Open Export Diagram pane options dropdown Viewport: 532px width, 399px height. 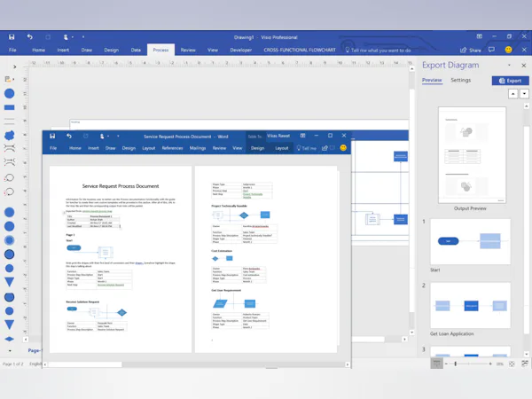pos(509,65)
